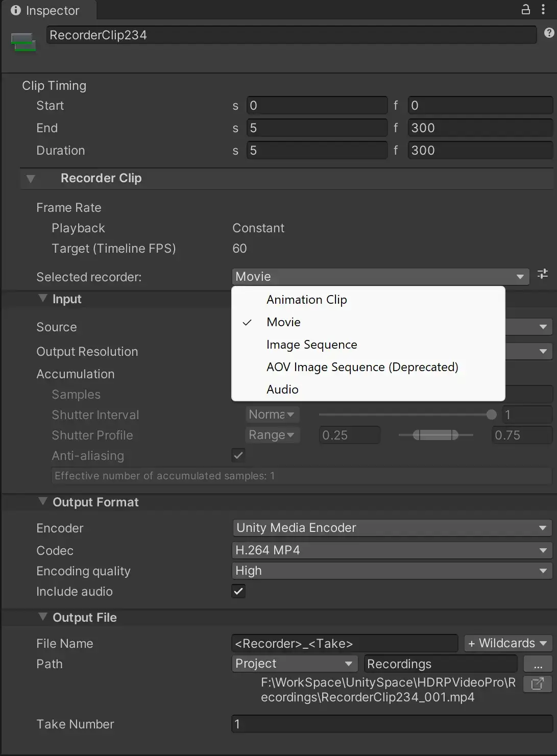
Task: Click the browse path ellipsis button
Action: coord(538,664)
